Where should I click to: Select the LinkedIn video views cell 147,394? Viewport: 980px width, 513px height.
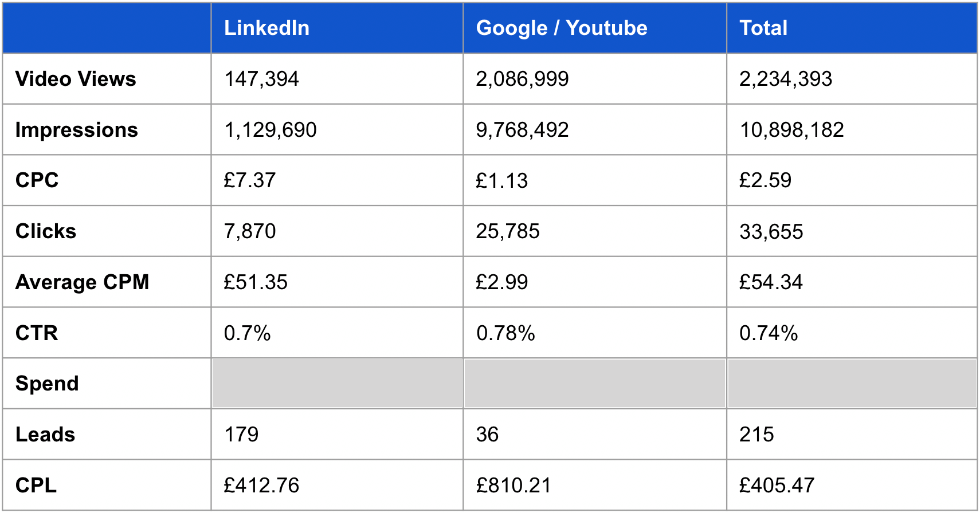click(x=261, y=79)
